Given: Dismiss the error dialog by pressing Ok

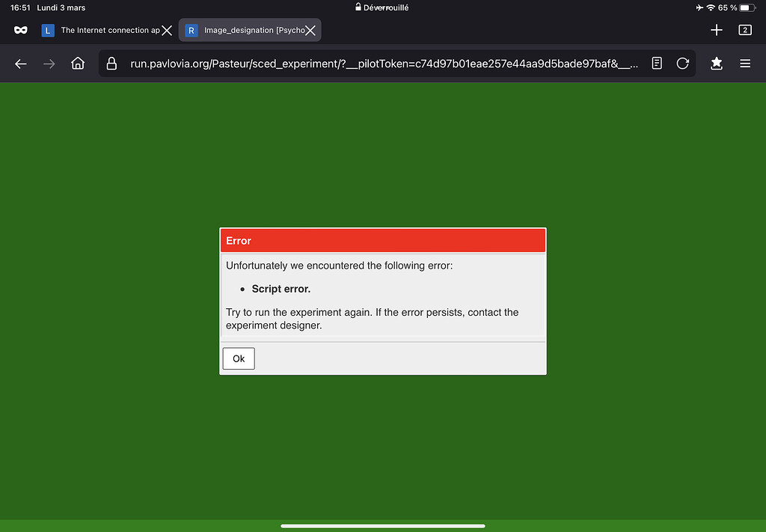Looking at the screenshot, I should [x=238, y=358].
